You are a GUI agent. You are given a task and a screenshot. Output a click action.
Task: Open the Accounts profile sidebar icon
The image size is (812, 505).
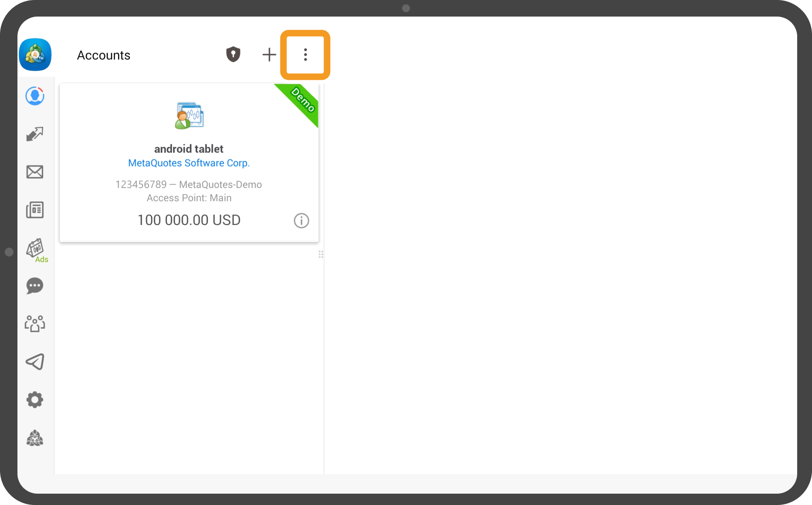coord(35,96)
